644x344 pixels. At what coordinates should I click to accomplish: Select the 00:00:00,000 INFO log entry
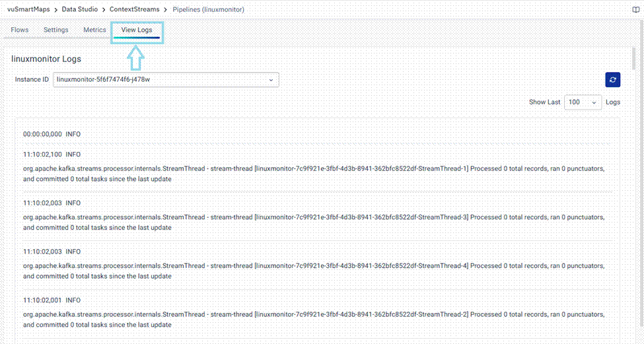click(52, 134)
